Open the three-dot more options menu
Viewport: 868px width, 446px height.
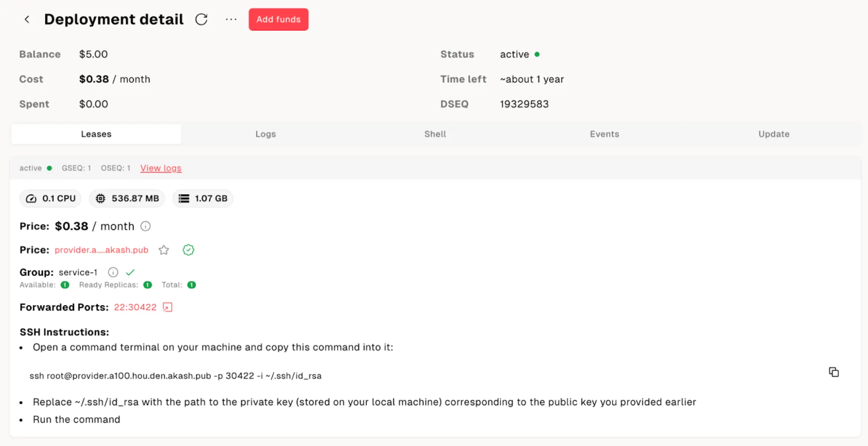click(x=231, y=19)
